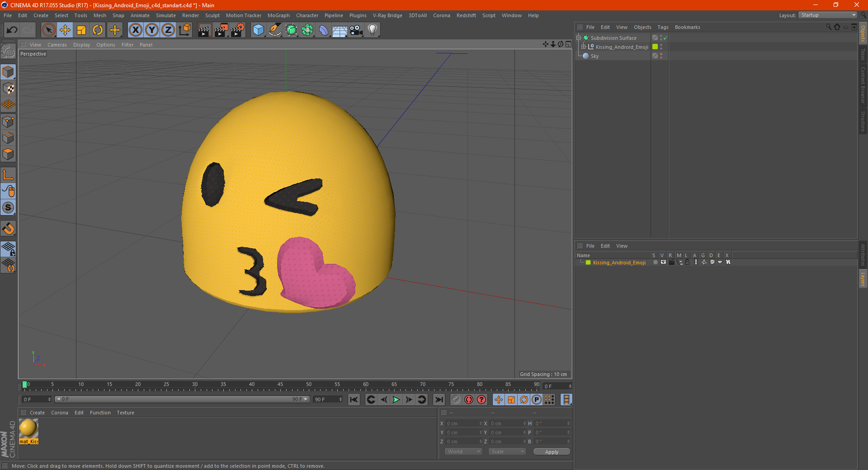Toggle Subdivision Surface enable checkmark
The width and height of the screenshot is (868, 470).
click(665, 38)
